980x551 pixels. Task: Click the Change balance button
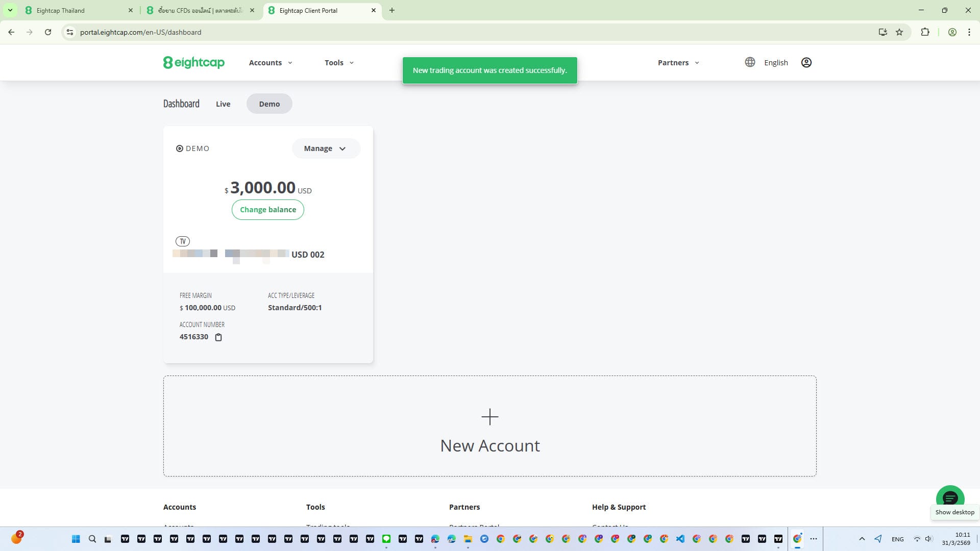click(x=267, y=210)
